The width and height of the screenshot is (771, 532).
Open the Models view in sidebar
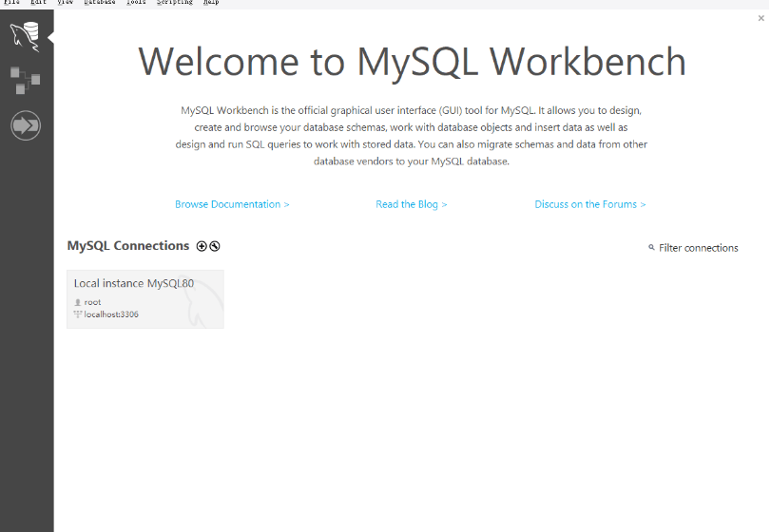pos(25,80)
